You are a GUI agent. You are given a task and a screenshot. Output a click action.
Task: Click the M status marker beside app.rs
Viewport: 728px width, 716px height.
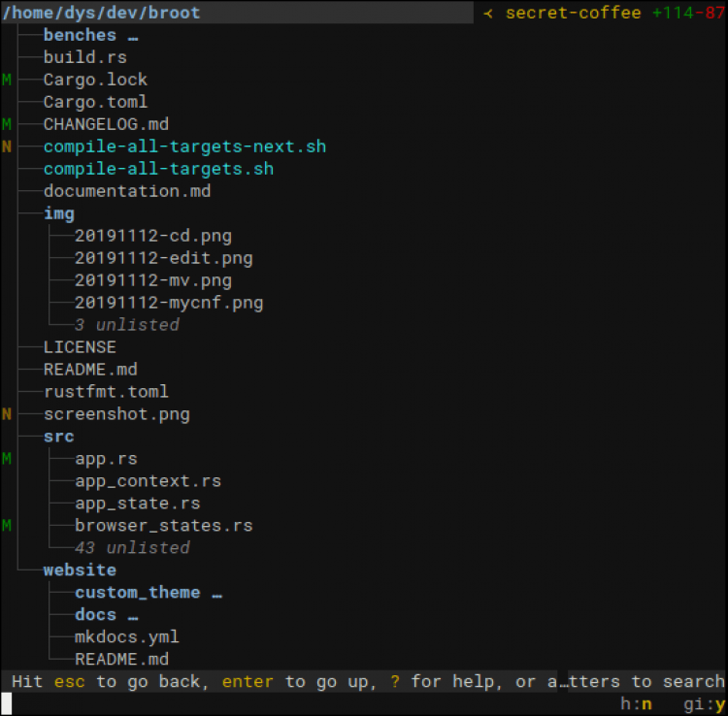[x=7, y=459]
